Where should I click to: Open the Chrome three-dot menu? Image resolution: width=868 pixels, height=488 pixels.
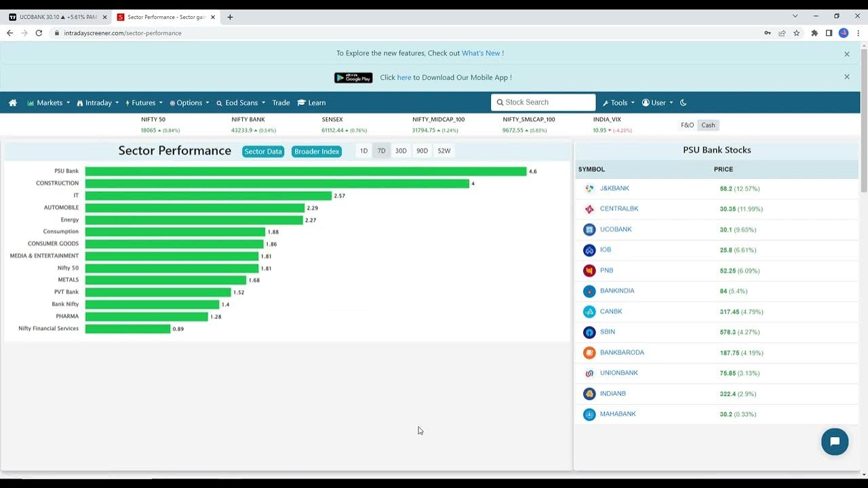click(x=857, y=33)
